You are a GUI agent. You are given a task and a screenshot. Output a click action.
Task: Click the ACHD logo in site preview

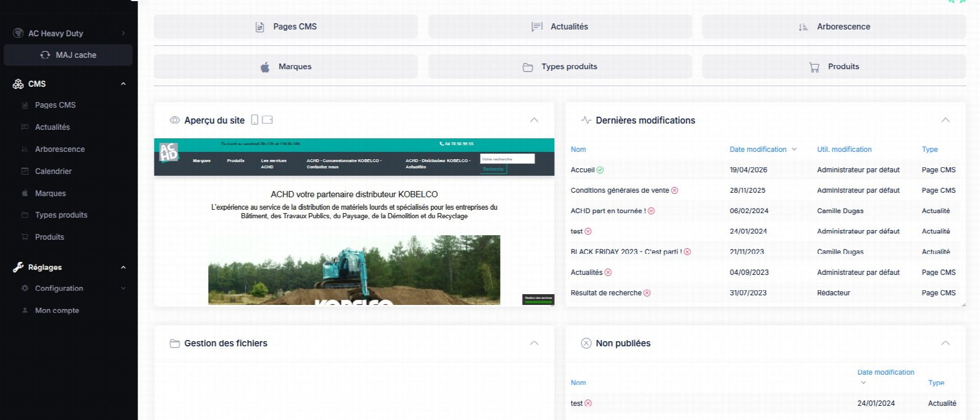tap(168, 152)
